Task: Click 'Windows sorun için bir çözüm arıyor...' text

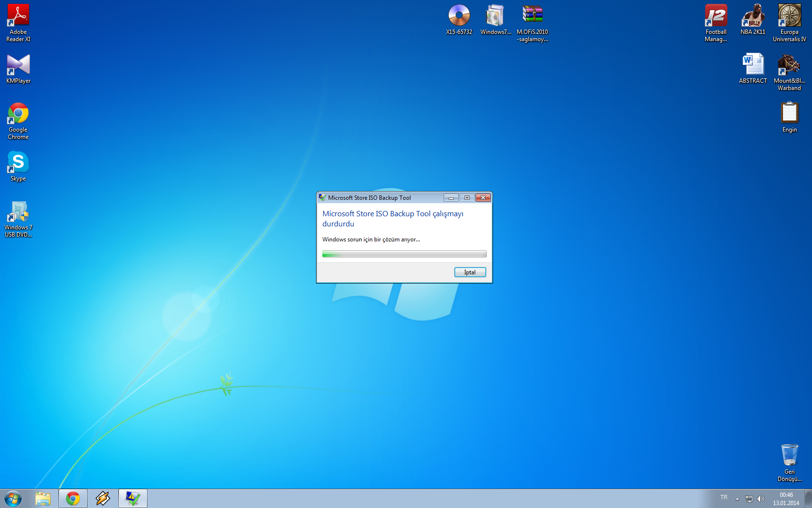Action: [x=371, y=239]
